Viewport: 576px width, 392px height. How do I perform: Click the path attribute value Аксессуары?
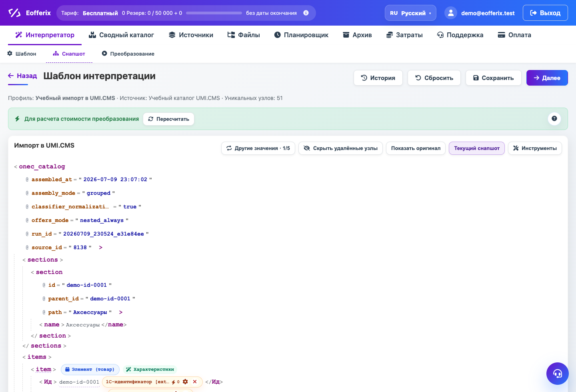[90, 312]
